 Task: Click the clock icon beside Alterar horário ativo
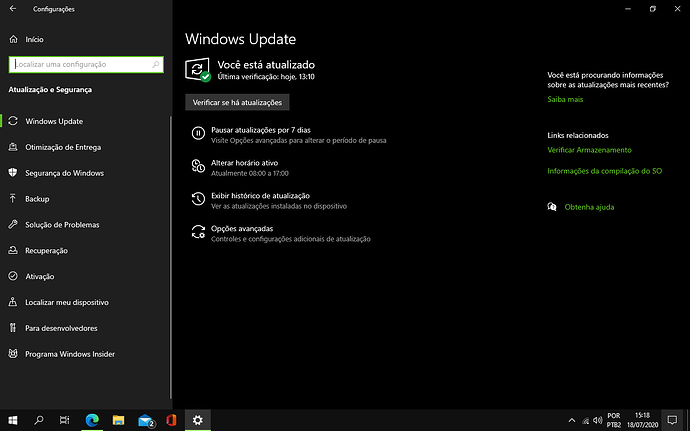198,166
